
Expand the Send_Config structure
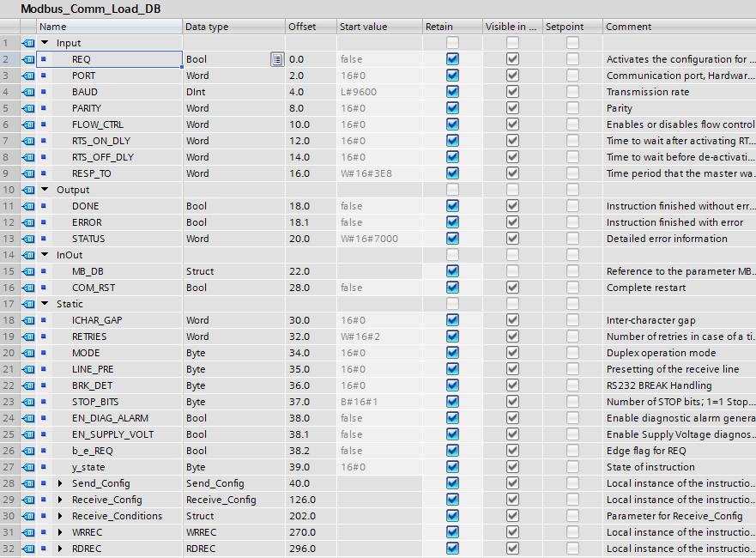pos(60,483)
